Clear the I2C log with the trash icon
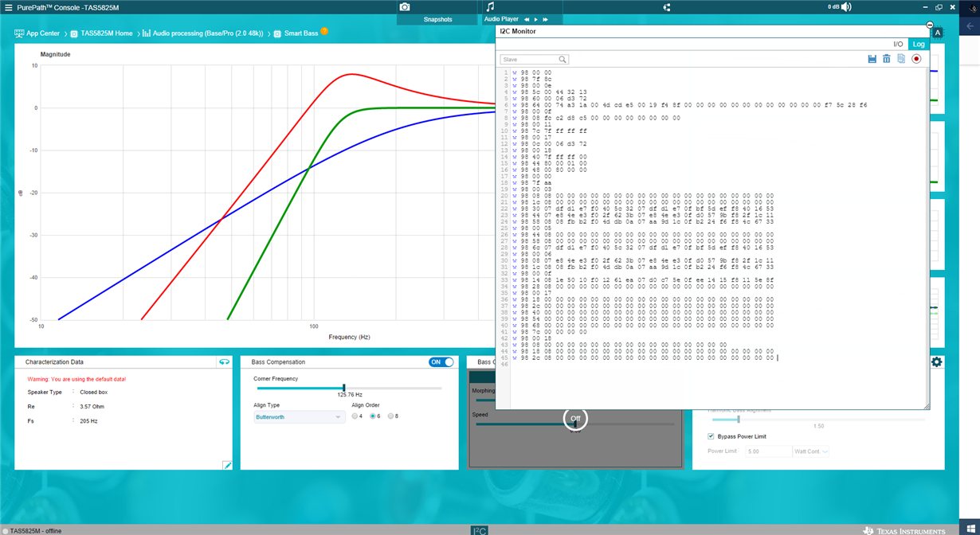The height and width of the screenshot is (535, 980). pyautogui.click(x=886, y=59)
